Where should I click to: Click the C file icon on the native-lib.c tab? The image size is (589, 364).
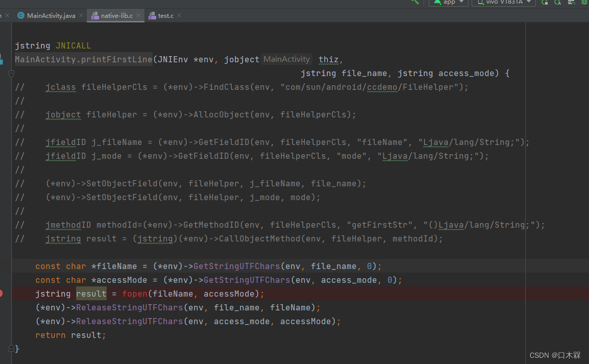click(x=95, y=15)
